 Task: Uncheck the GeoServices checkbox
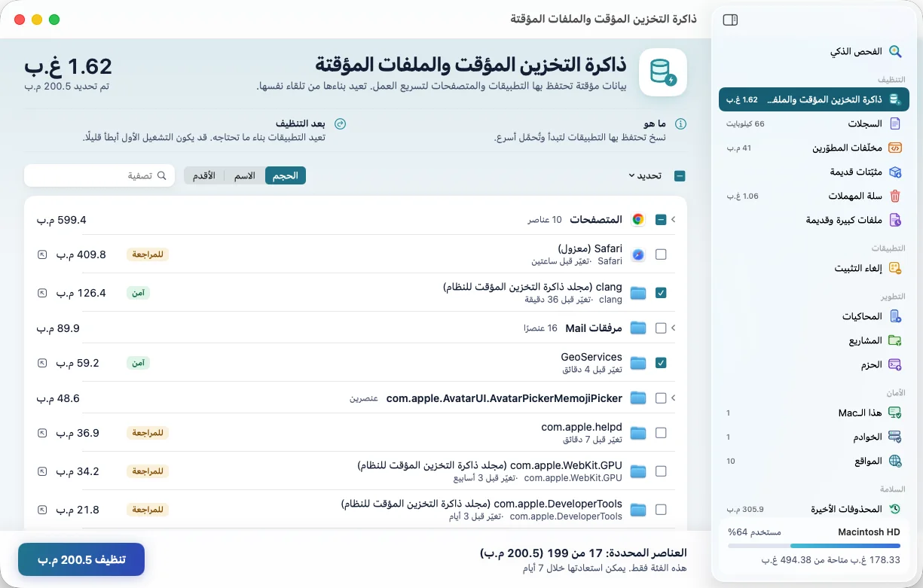pos(661,363)
